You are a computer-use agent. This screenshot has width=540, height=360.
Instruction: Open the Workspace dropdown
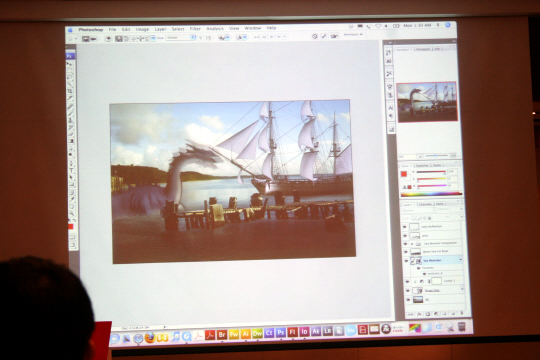(x=353, y=35)
